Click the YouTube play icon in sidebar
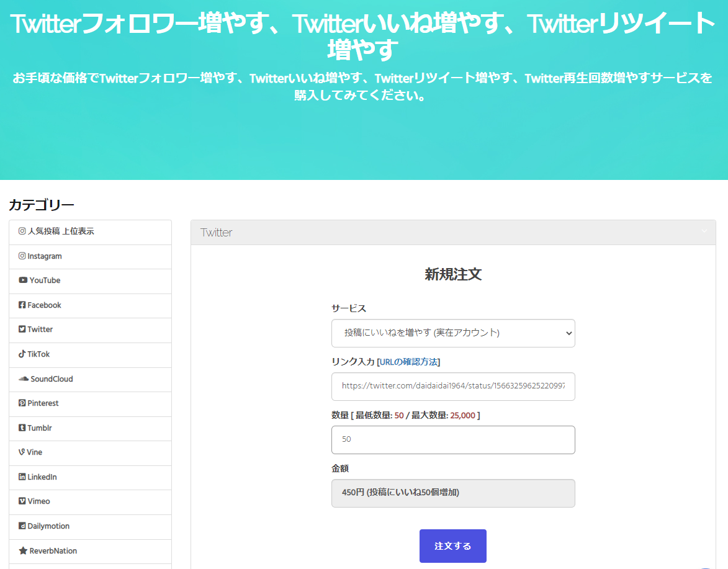728x569 pixels. [x=23, y=280]
